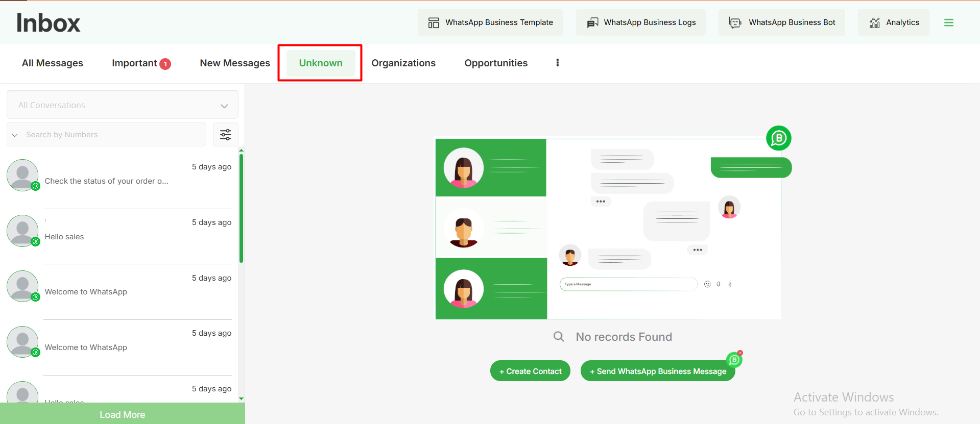Open the filter sliders icon
This screenshot has height=424, width=980.
tap(225, 134)
